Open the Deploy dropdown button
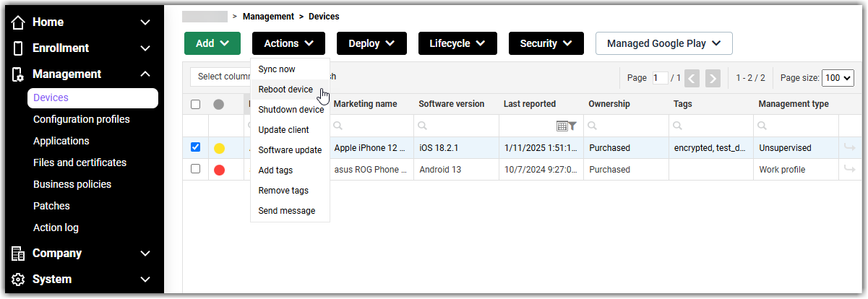Viewport: 868px width, 299px height. click(371, 43)
